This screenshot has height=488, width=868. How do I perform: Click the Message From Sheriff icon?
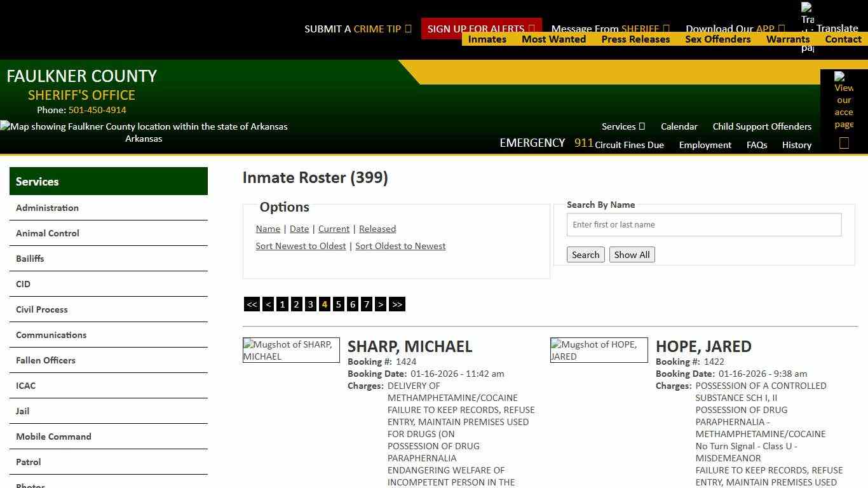pos(666,29)
